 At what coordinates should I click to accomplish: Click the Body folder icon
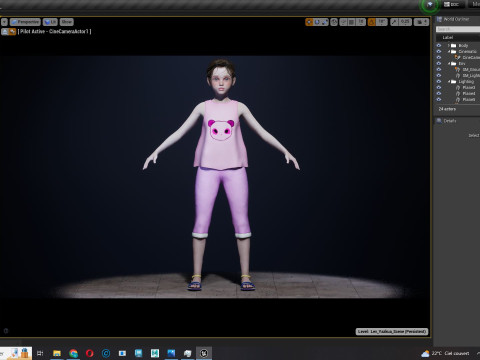(x=454, y=45)
